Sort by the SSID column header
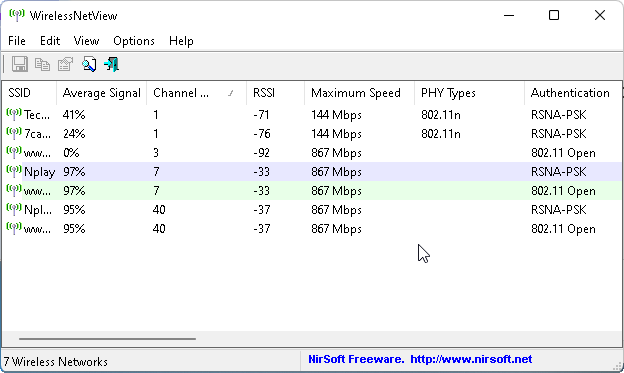The height and width of the screenshot is (373, 624). click(x=29, y=93)
